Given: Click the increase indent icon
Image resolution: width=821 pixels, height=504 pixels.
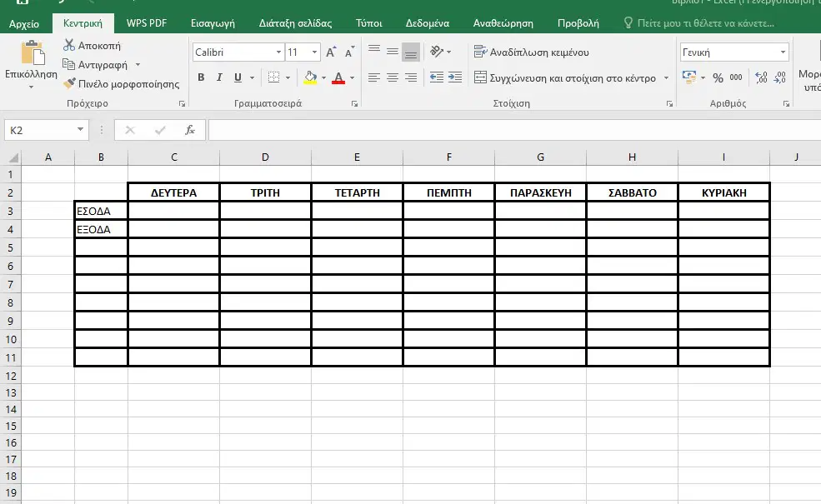Looking at the screenshot, I should [x=455, y=77].
